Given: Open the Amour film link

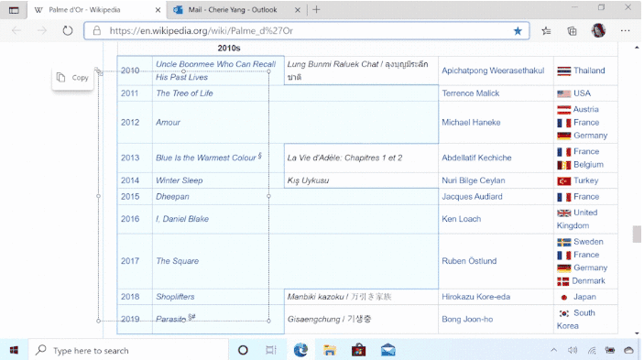Looking at the screenshot, I should tap(168, 123).
